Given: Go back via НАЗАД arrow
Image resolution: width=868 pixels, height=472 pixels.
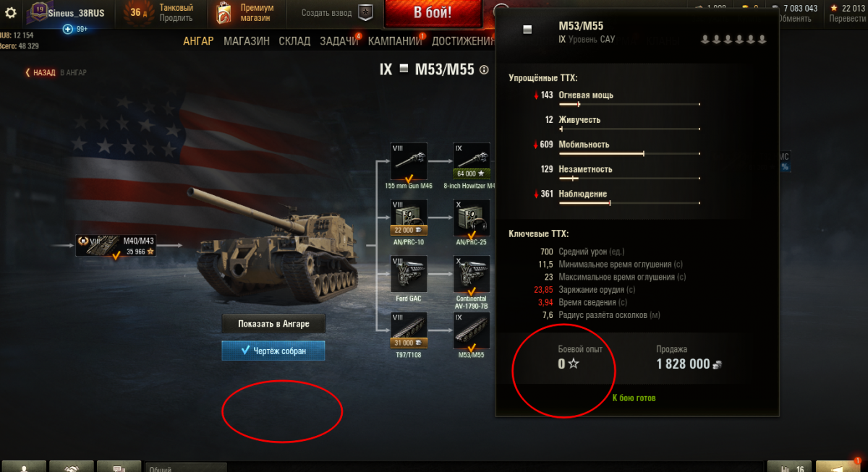Looking at the screenshot, I should click(41, 72).
